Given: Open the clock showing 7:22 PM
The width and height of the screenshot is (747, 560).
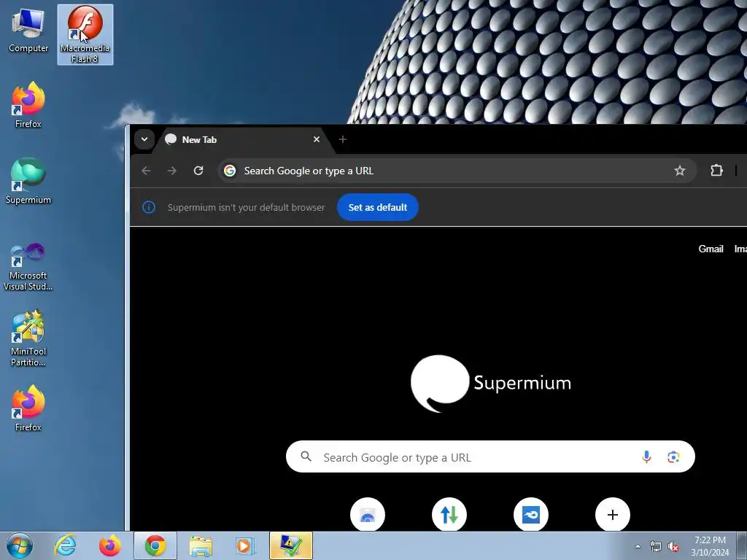Looking at the screenshot, I should point(710,546).
